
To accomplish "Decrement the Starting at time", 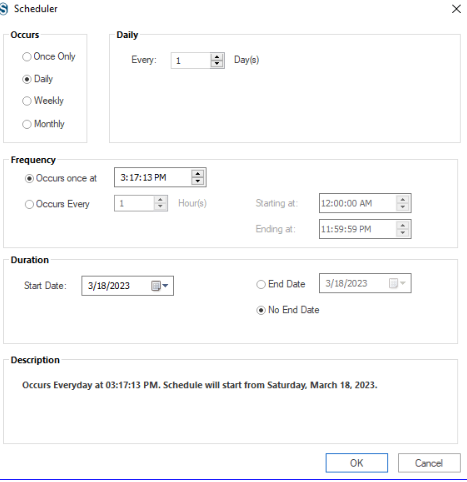I will [403, 207].
